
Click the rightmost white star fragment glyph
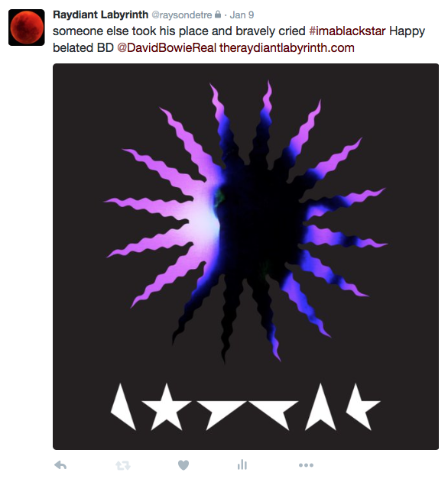click(363, 406)
